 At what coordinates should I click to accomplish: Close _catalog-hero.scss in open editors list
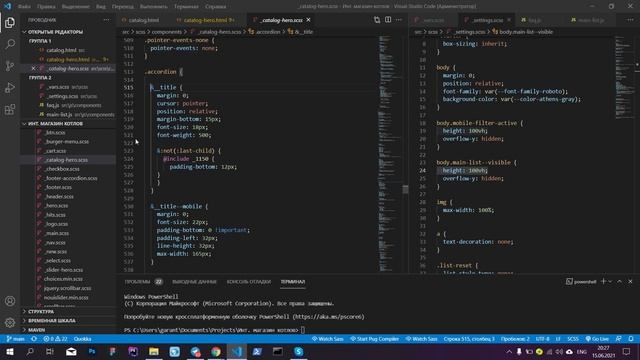point(33,68)
